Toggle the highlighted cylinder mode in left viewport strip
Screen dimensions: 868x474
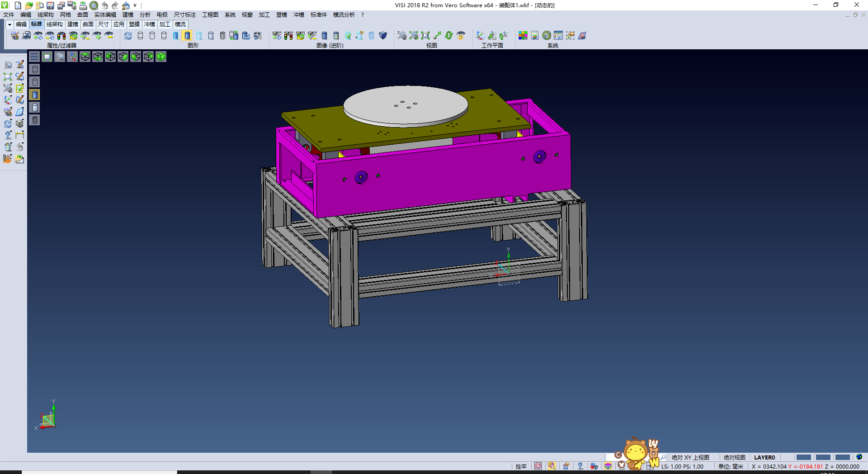(35, 95)
